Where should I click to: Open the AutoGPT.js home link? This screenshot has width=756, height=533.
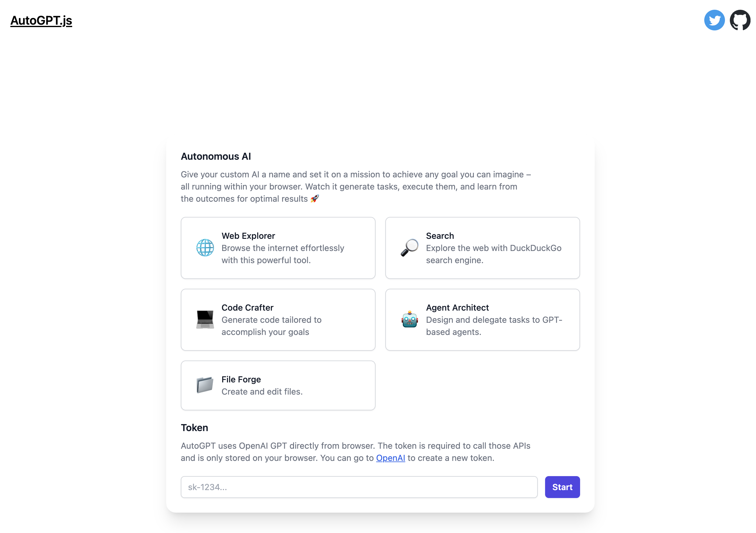41,20
